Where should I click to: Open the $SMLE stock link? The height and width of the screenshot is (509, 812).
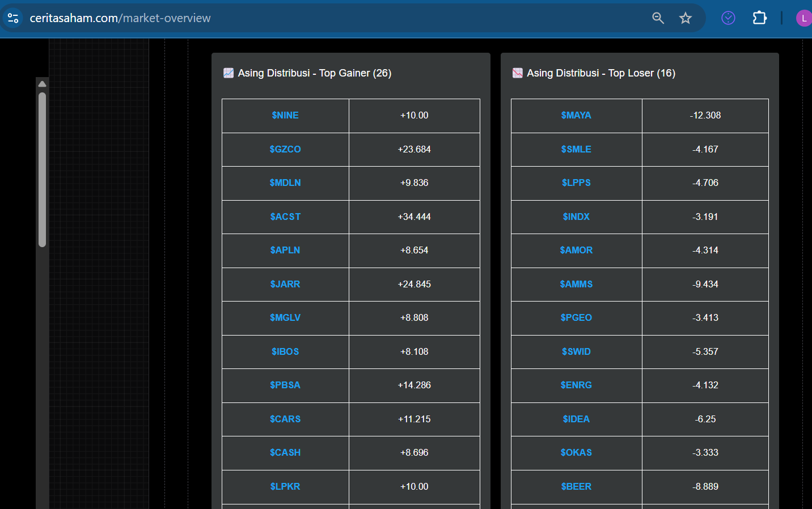point(576,149)
